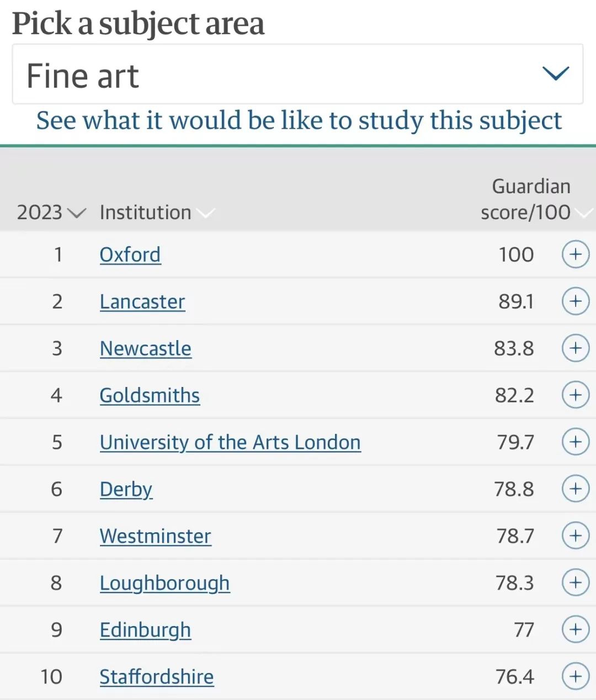Follow the Goldsmiths link
The height and width of the screenshot is (700, 596).
(x=150, y=396)
